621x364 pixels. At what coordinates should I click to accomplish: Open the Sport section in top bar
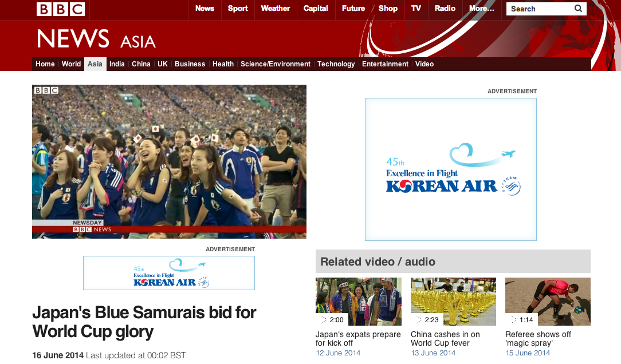238,9
